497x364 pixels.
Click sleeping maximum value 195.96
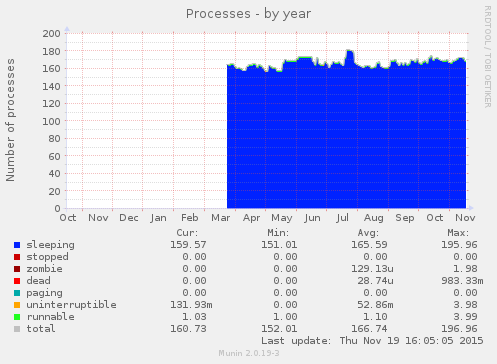459,245
